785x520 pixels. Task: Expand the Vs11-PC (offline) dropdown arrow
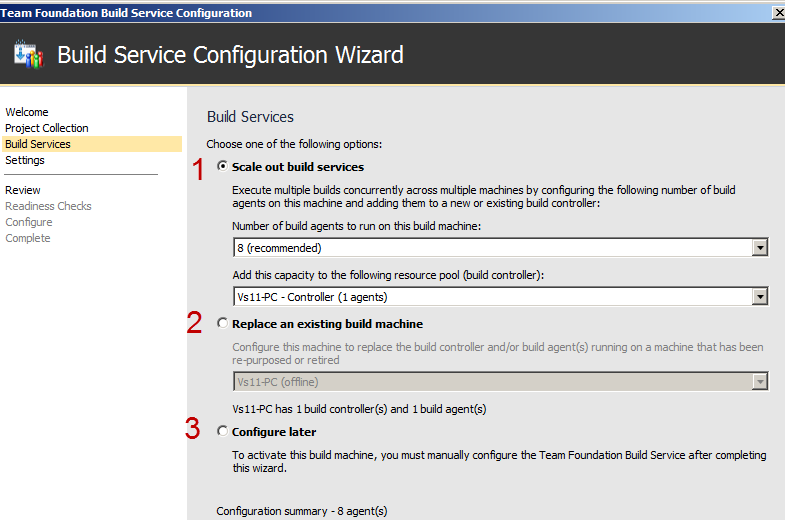[x=760, y=382]
